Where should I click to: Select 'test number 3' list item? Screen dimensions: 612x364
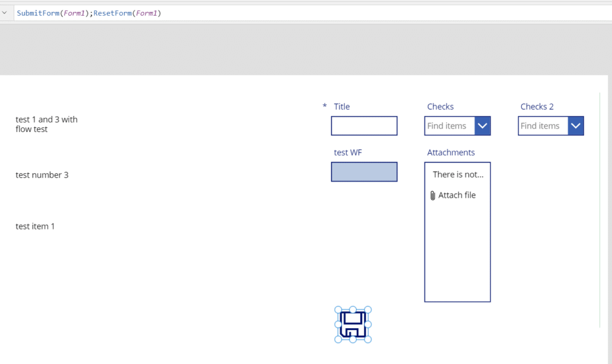point(42,175)
